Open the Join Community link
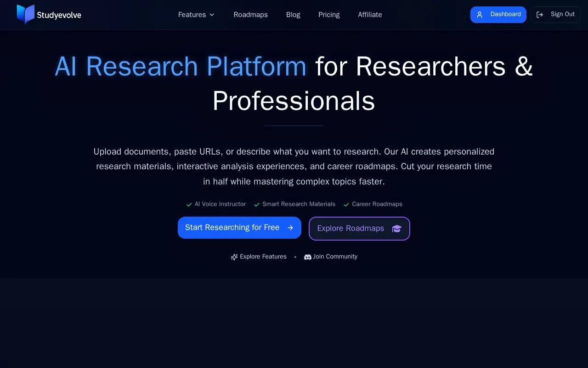The image size is (588, 368). [331, 257]
